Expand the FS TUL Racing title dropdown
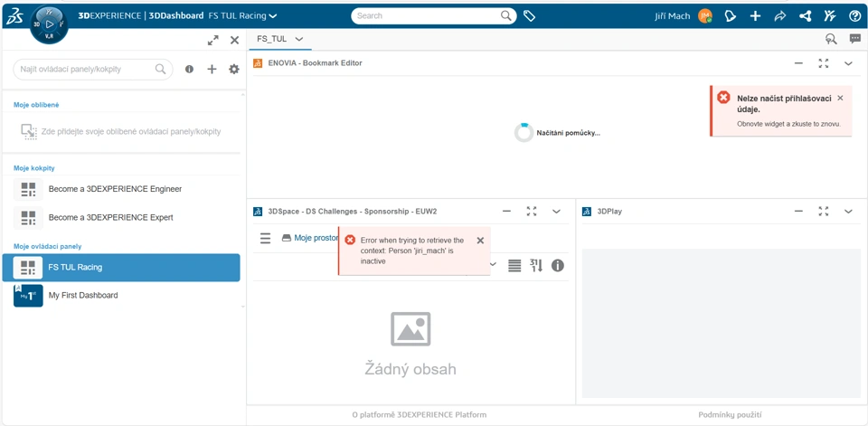 point(273,16)
